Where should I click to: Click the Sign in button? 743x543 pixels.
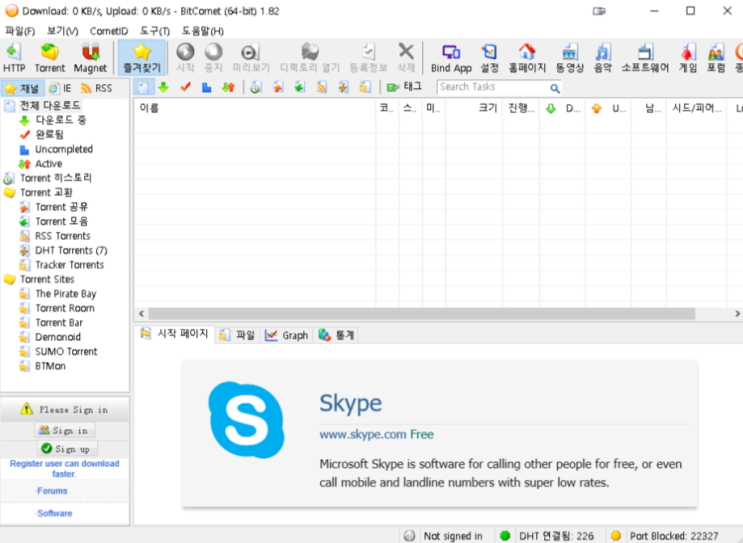[x=65, y=430]
